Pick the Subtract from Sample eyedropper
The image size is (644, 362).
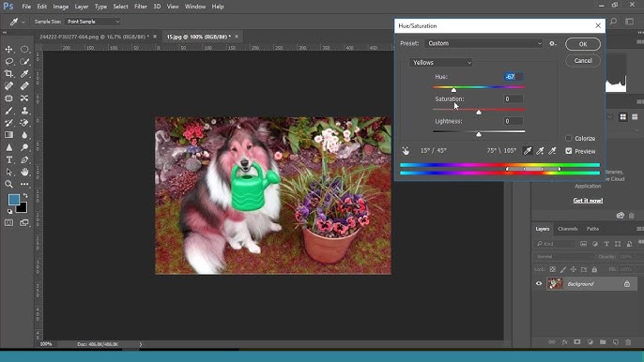tap(552, 151)
